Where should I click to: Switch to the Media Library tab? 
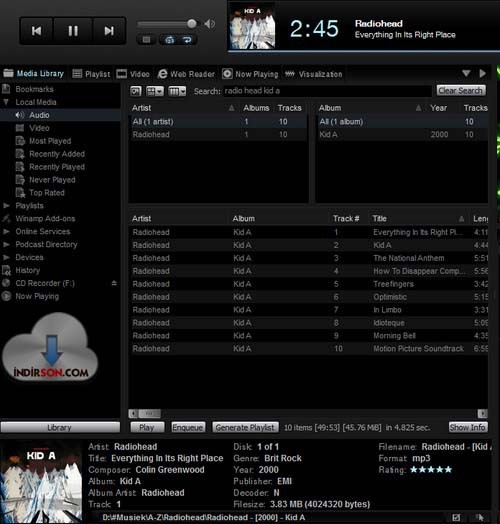point(33,74)
